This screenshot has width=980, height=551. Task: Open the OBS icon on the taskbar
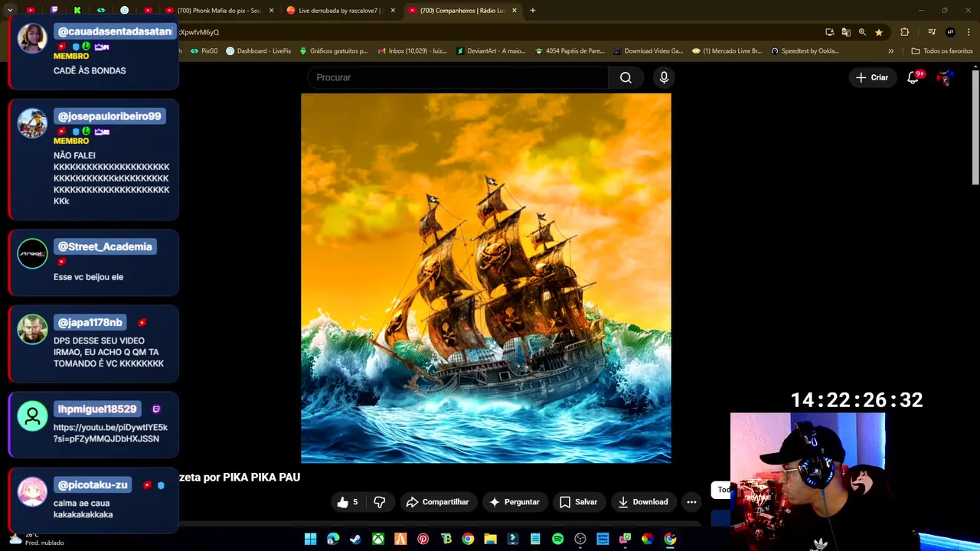(580, 539)
